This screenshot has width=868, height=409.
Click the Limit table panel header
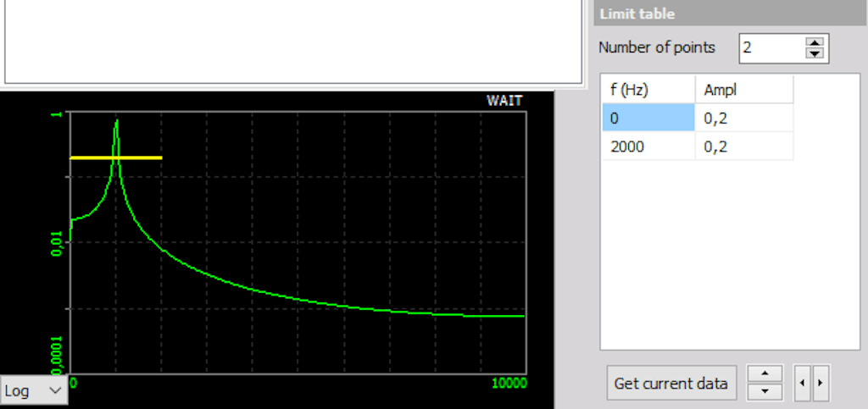pyautogui.click(x=730, y=14)
